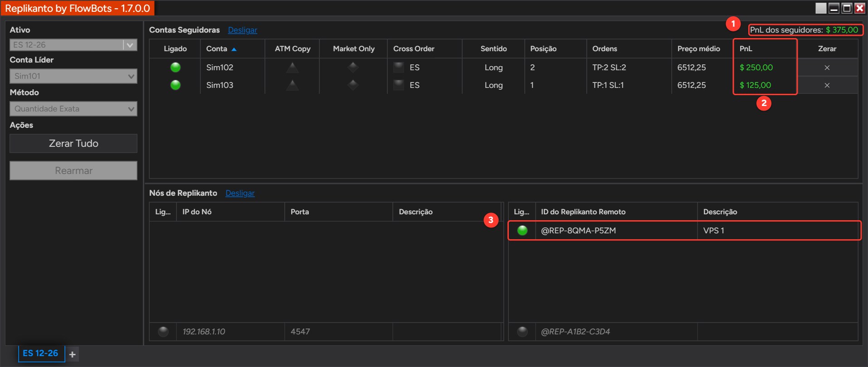Check the Cross Order box for Sim102
This screenshot has height=367, width=868.
pos(399,68)
